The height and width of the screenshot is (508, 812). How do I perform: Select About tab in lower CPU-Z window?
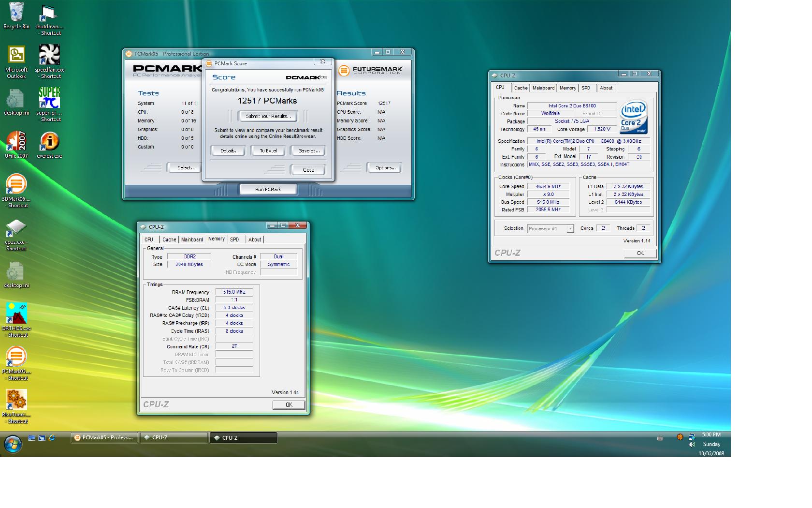[255, 239]
